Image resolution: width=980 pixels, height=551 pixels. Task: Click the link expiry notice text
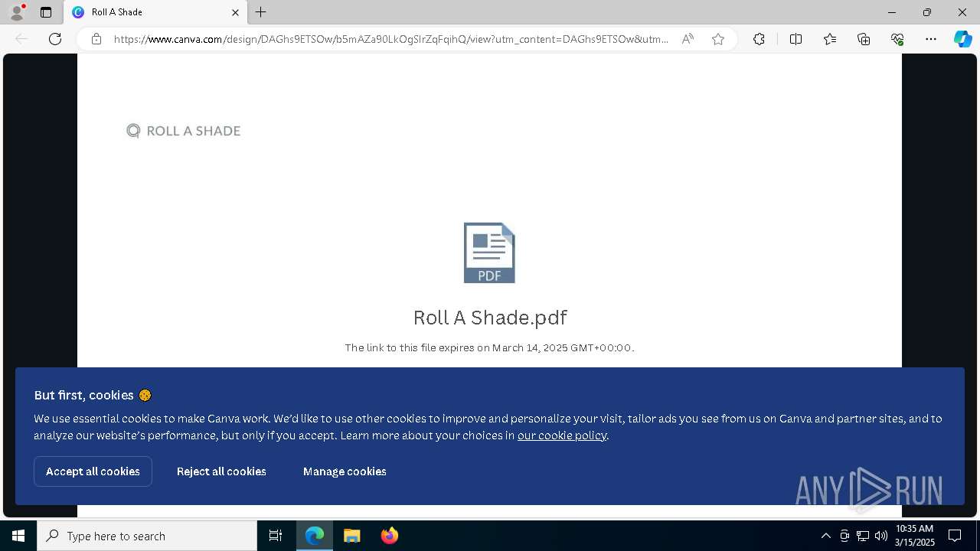click(489, 347)
